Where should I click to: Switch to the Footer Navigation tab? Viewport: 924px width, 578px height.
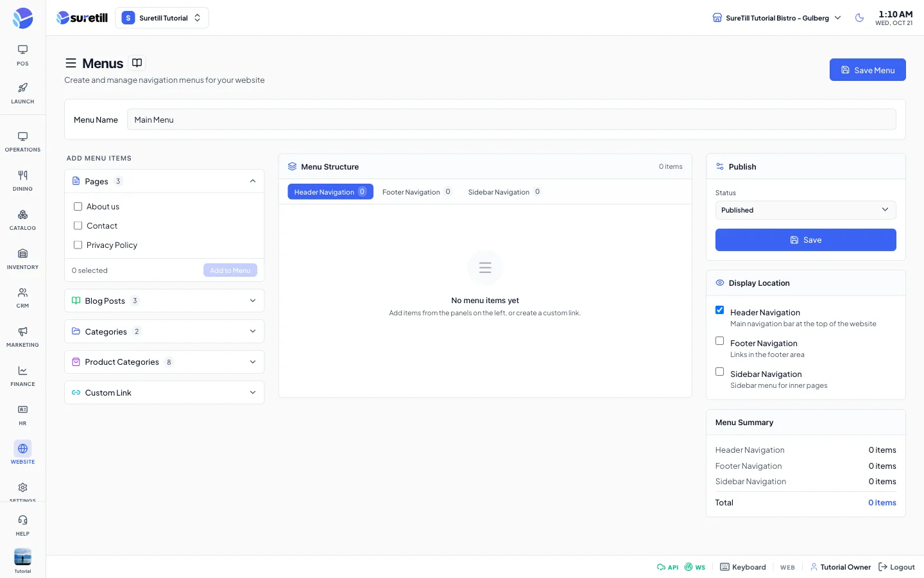[x=416, y=191]
